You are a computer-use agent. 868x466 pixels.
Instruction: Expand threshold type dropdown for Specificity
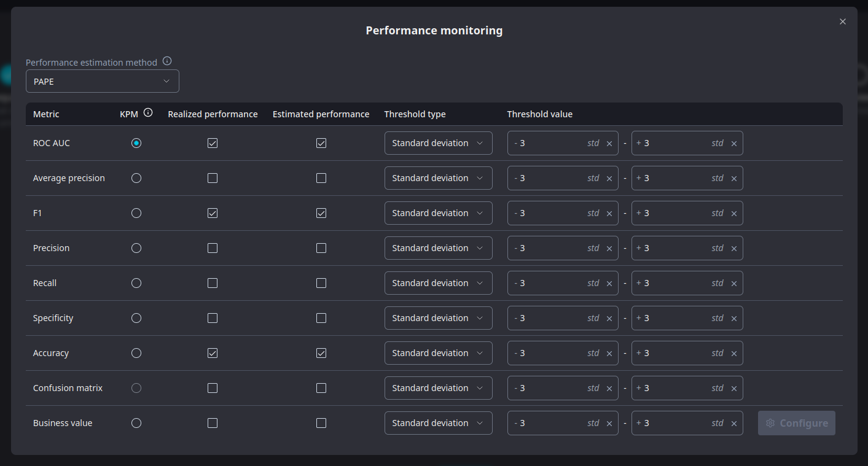(438, 318)
